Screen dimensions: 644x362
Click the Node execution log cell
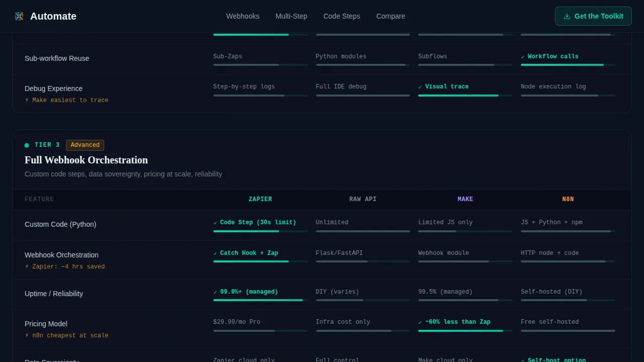click(x=553, y=86)
